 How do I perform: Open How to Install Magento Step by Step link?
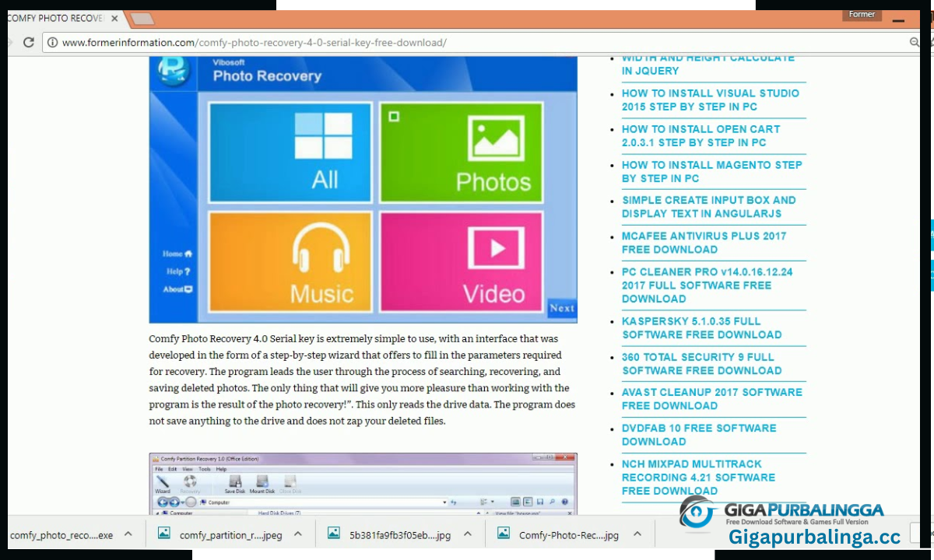pyautogui.click(x=711, y=171)
